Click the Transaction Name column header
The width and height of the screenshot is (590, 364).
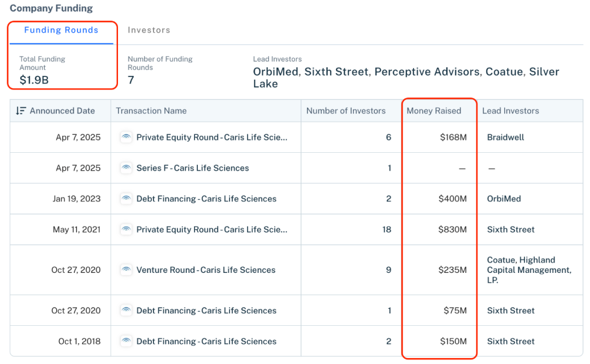(x=151, y=111)
